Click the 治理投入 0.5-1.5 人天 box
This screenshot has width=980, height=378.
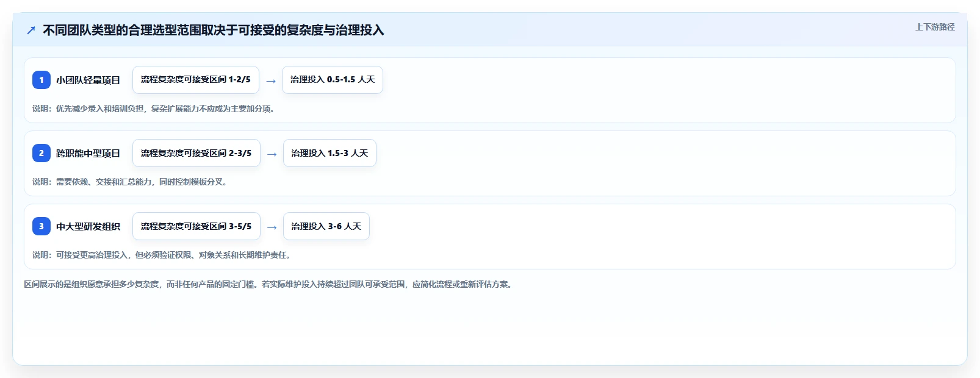tap(333, 80)
